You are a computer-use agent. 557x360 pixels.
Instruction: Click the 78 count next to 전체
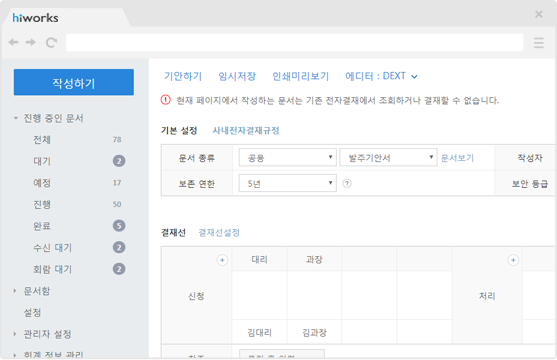coord(117,139)
